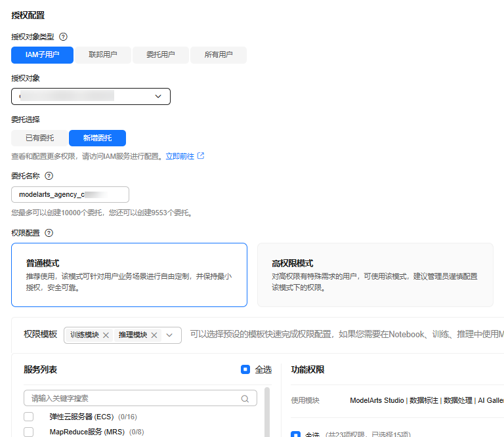Click search magnifier icon in service list
The image size is (504, 437).
click(x=245, y=398)
